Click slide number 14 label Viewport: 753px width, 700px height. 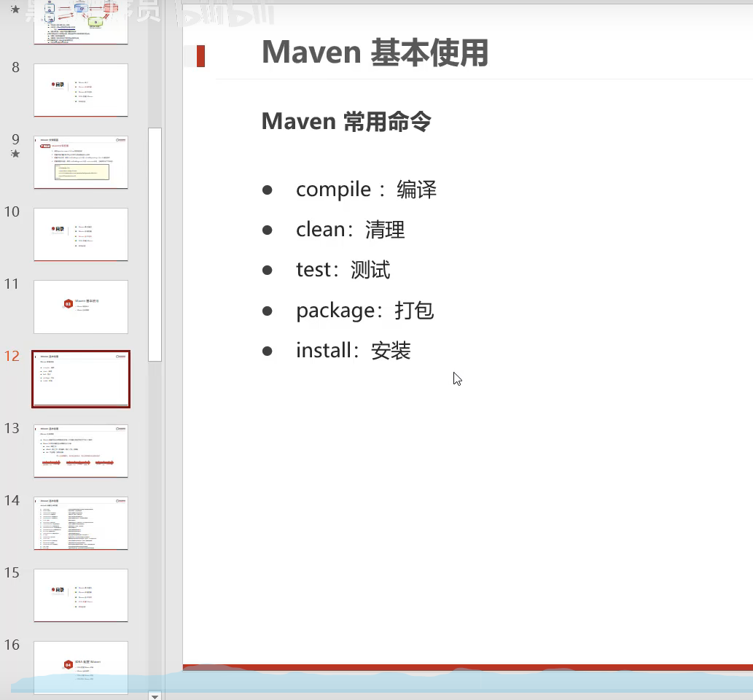[12, 501]
